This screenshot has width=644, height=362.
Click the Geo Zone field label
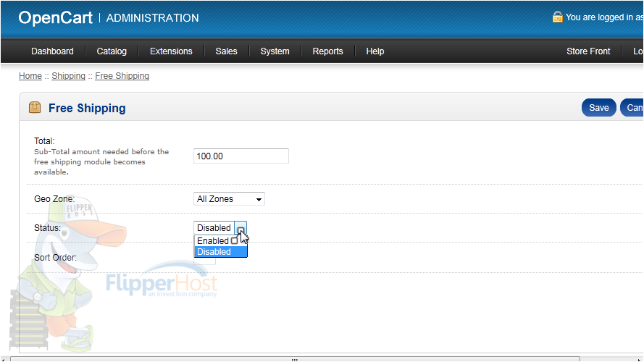pyautogui.click(x=54, y=199)
